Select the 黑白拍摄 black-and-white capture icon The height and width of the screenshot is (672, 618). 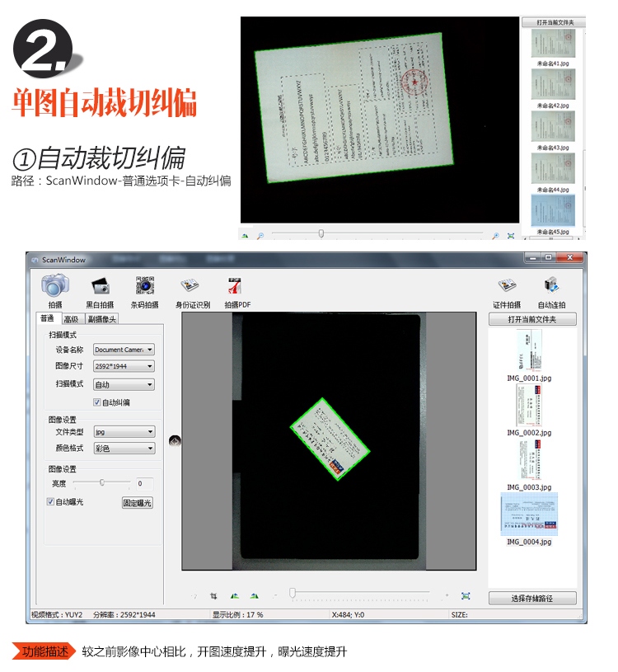point(100,286)
